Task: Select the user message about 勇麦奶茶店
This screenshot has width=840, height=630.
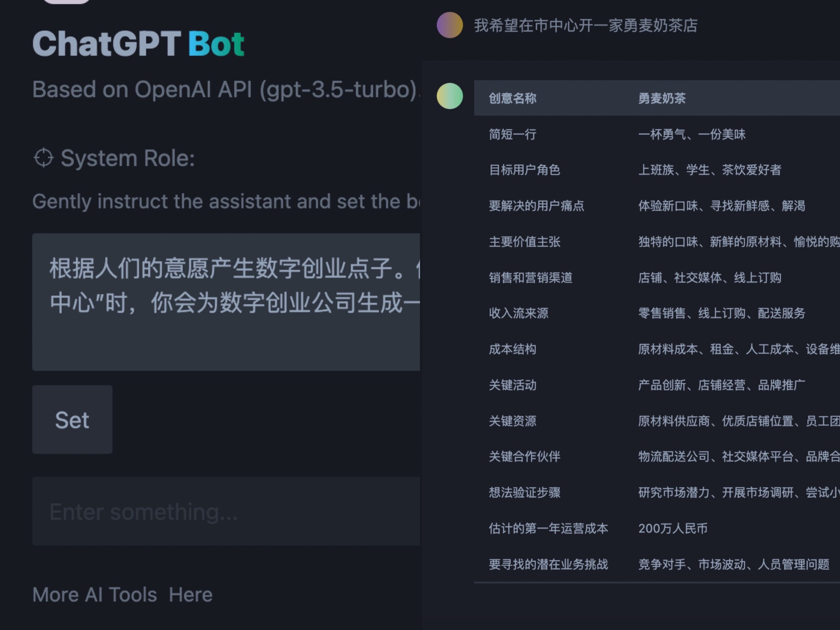Action: tap(586, 26)
